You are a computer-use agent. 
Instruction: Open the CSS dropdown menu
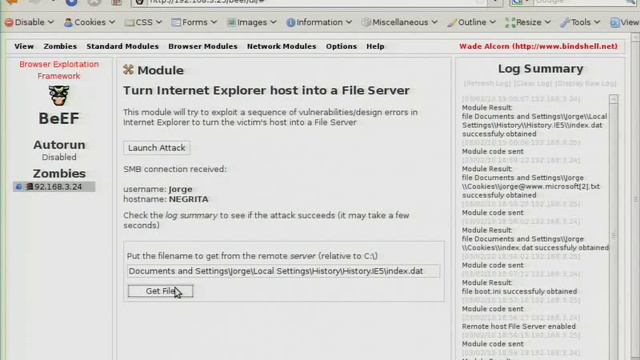click(143, 22)
